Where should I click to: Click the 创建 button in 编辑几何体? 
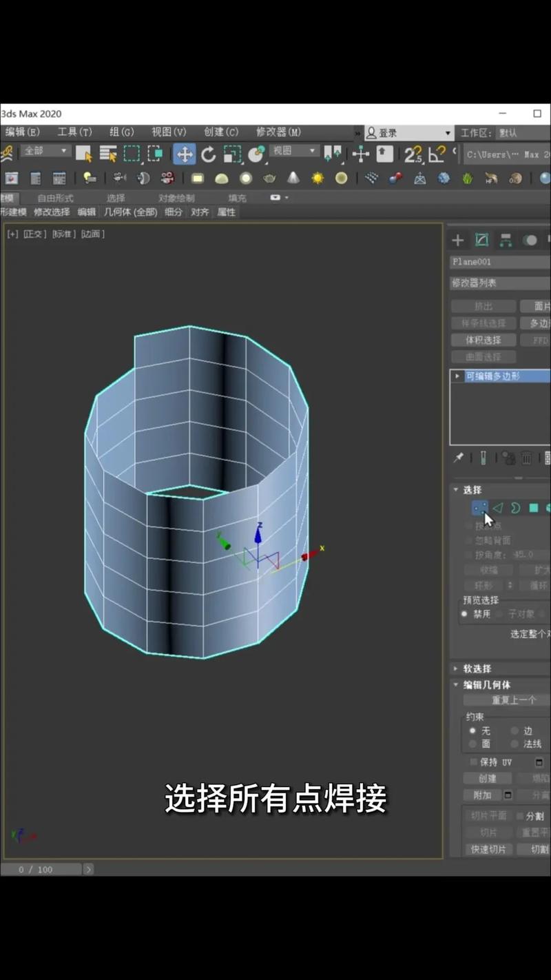488,779
